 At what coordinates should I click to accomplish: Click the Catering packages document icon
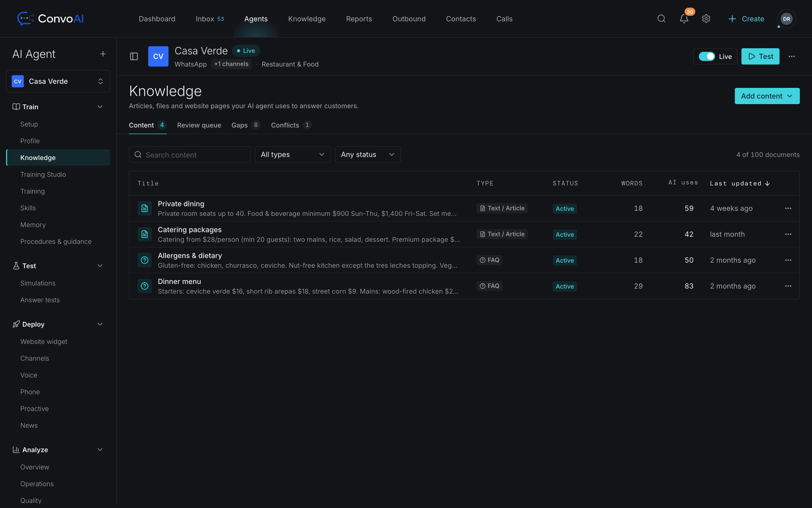(x=145, y=234)
